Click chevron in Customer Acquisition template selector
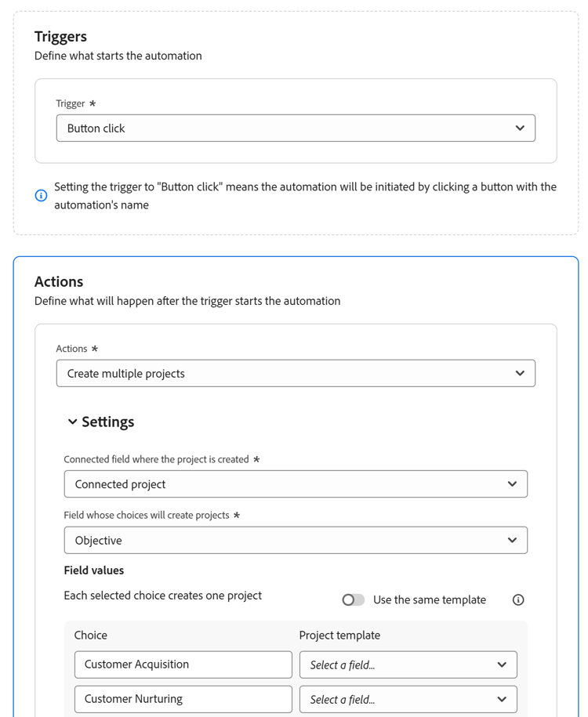 502,665
